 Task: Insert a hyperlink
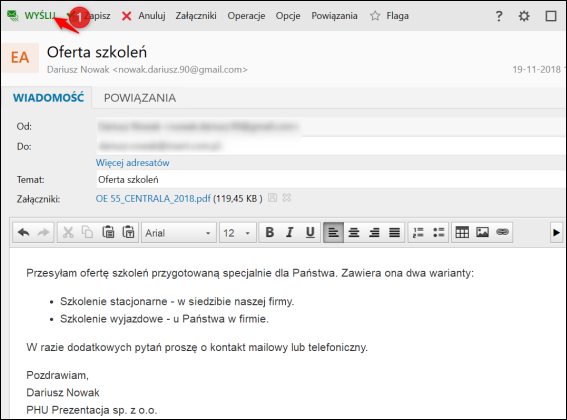click(x=503, y=232)
